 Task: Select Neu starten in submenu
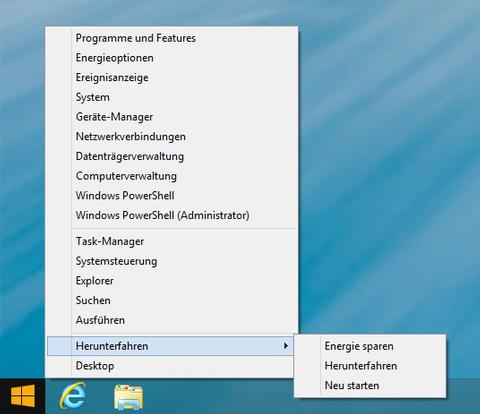(x=370, y=385)
